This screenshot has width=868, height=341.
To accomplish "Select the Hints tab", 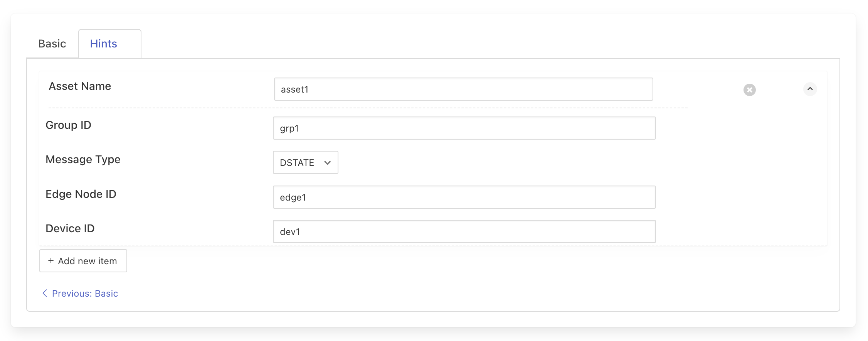I will pyautogui.click(x=103, y=44).
